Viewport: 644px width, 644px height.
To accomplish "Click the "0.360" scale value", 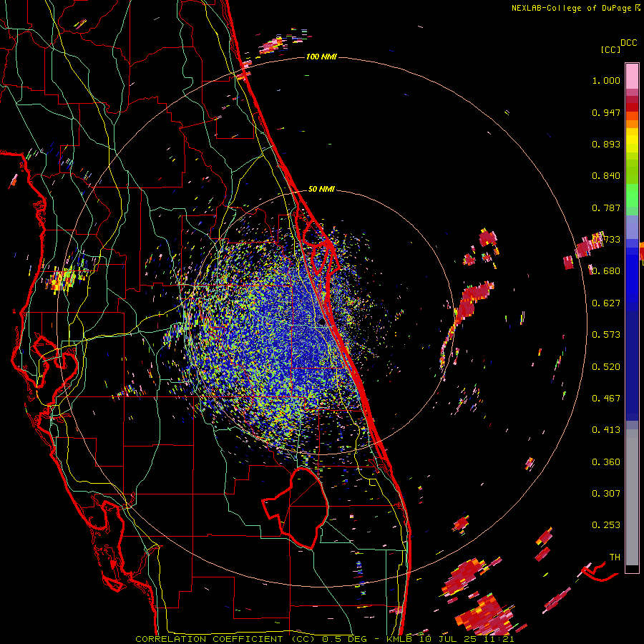I will click(x=606, y=462).
